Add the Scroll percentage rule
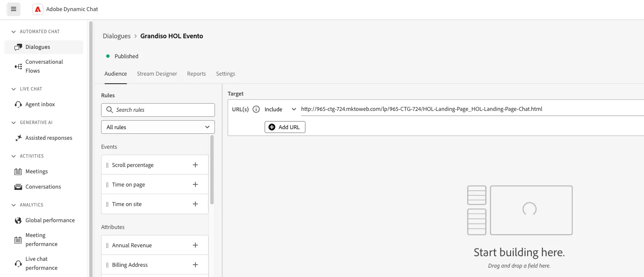Viewport: 644px width, 277px height. 195,165
